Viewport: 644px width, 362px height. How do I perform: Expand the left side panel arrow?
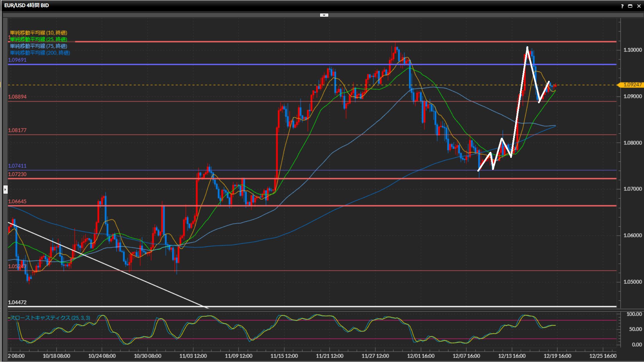[5, 190]
